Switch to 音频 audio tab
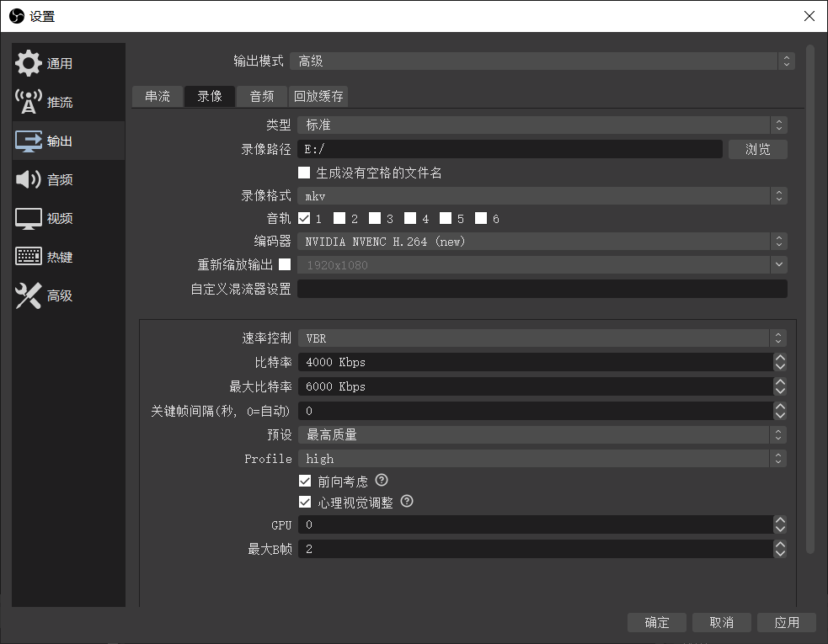828x644 pixels. click(x=262, y=97)
